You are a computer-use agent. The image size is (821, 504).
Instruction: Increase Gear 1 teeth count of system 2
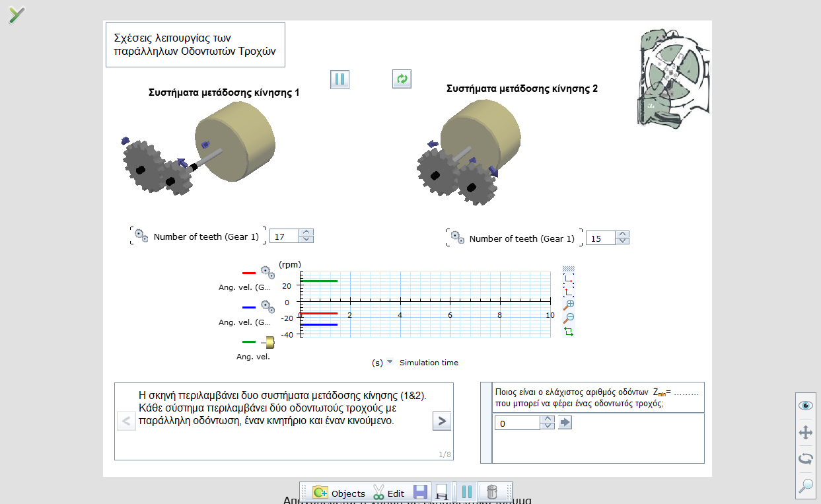point(622,234)
